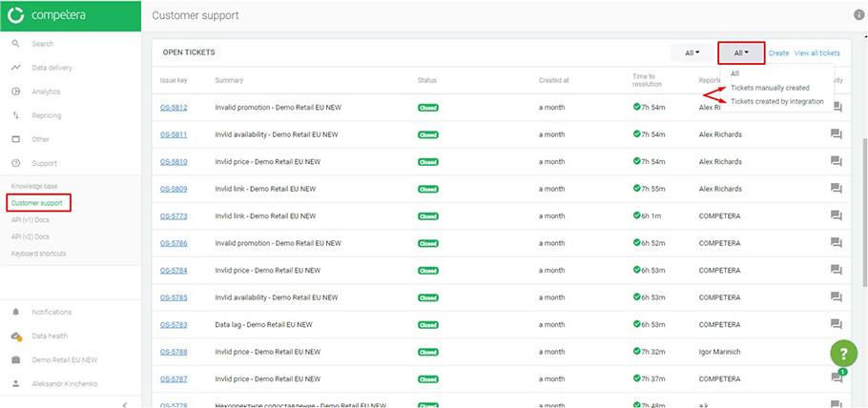This screenshot has height=408, width=868.
Task: Choose All in the dropdown list
Action: (734, 73)
